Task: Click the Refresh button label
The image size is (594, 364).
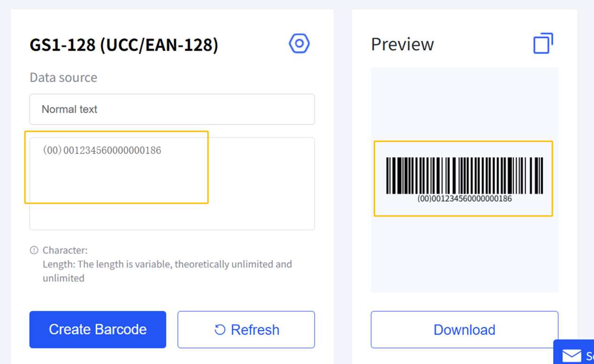Action: pos(255,330)
